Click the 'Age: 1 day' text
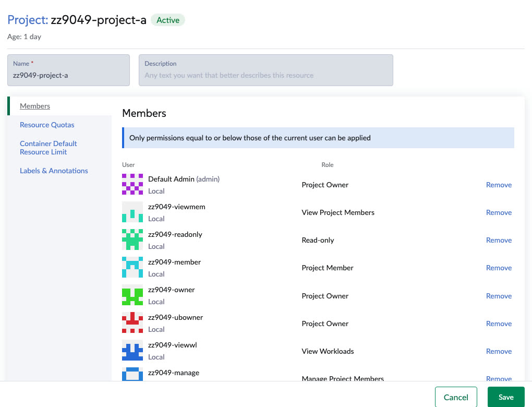532x407 pixels. pos(24,37)
